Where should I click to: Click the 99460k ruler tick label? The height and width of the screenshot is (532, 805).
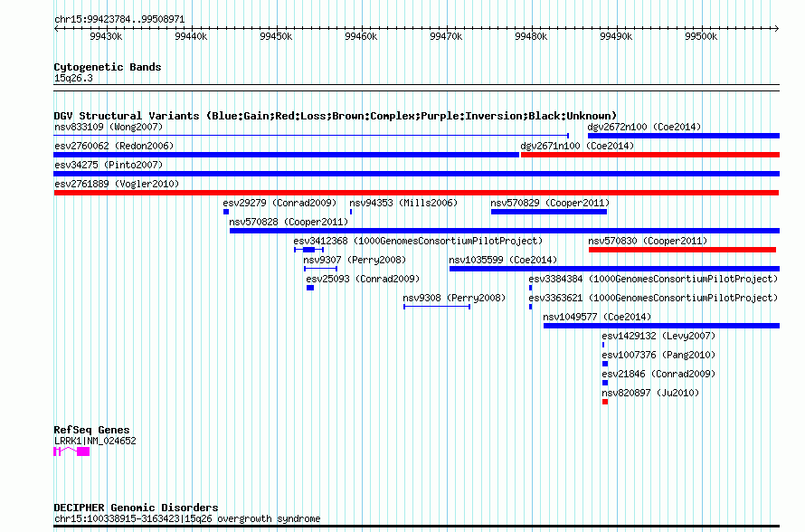tap(361, 36)
